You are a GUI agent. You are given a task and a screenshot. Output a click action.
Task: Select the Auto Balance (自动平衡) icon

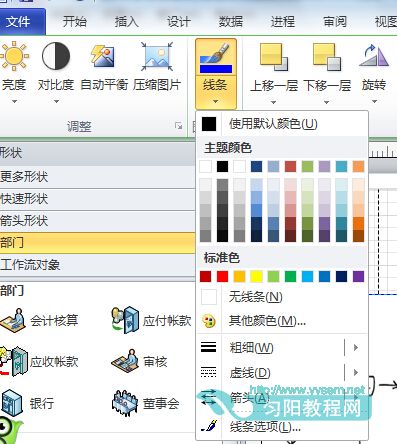pos(103,56)
